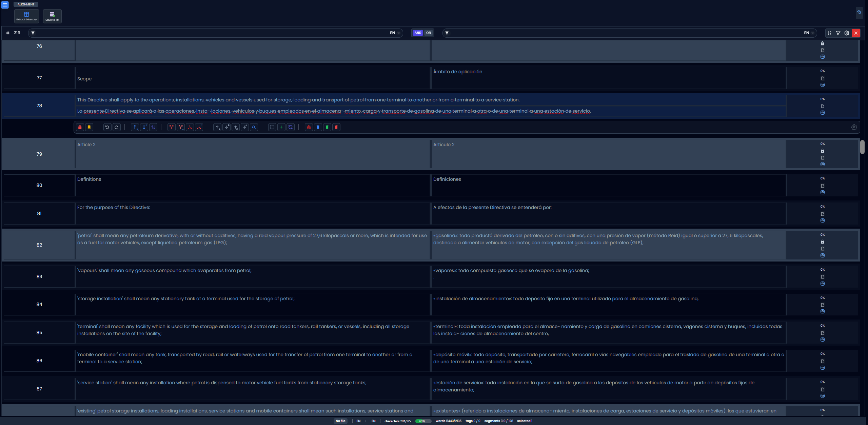Open the sort A-Z options
This screenshot has width=868, height=425.
coord(829,33)
